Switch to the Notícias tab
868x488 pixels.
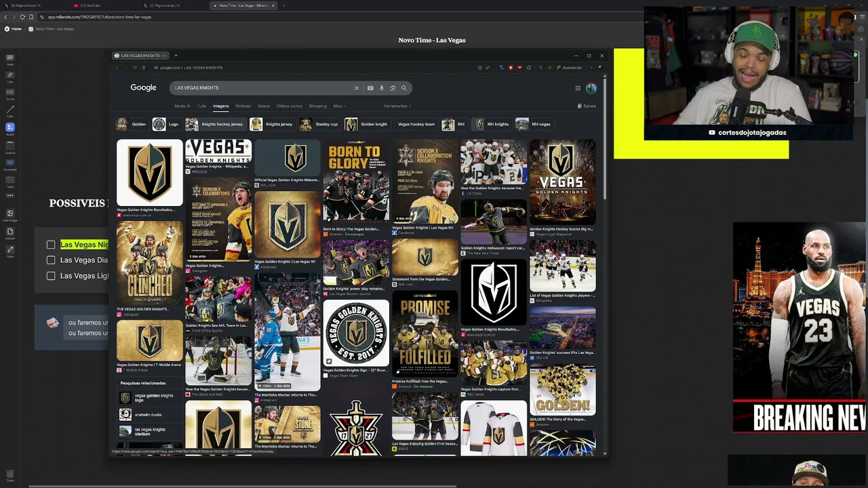243,106
